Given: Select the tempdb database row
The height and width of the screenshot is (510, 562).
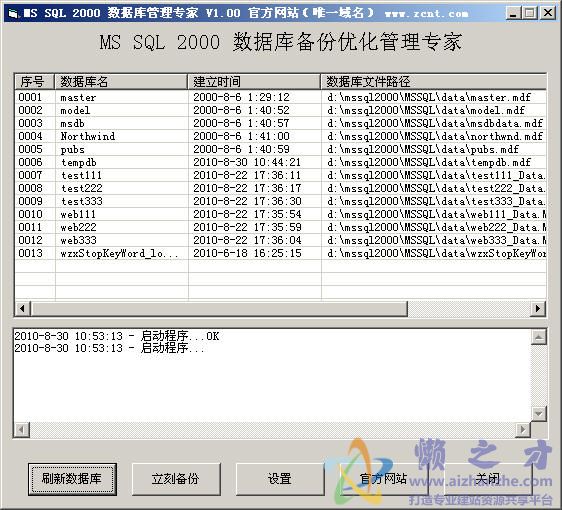Looking at the screenshot, I should pos(281,162).
